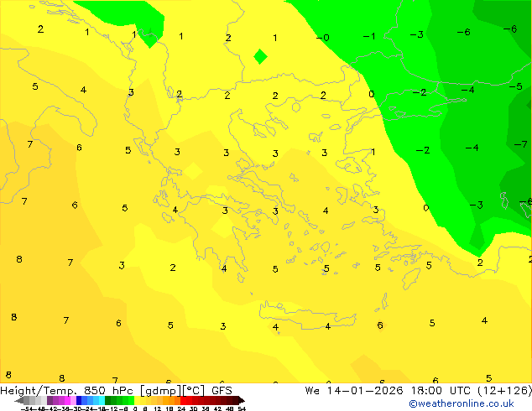Select the pure red legend swatch at 24
This screenshot has height=411, width=532.
click(x=183, y=400)
